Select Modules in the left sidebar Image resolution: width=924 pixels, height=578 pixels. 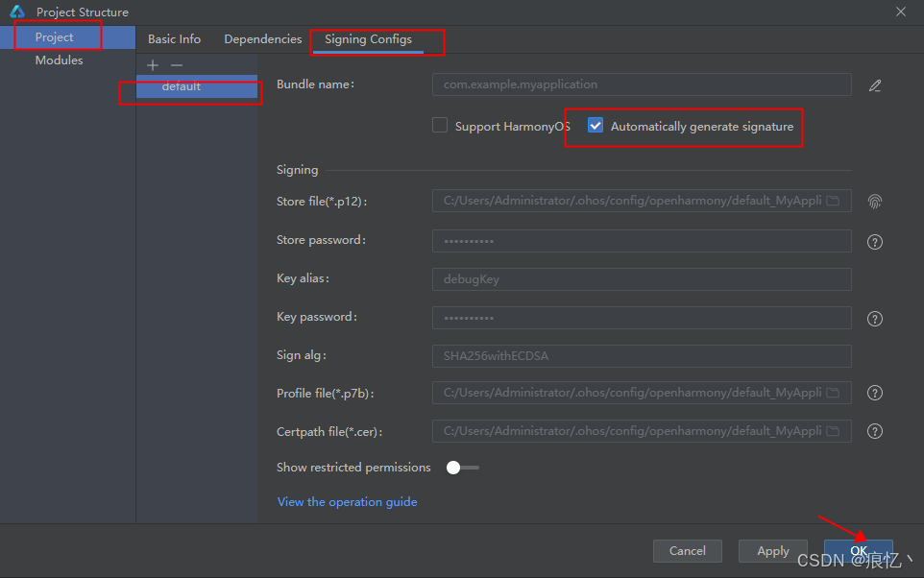pyautogui.click(x=59, y=60)
